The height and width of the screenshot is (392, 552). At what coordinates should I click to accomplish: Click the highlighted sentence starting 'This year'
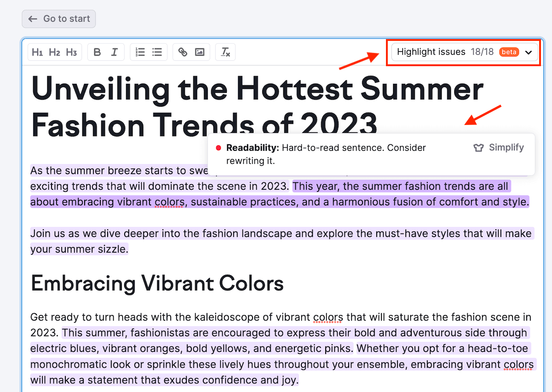400,187
